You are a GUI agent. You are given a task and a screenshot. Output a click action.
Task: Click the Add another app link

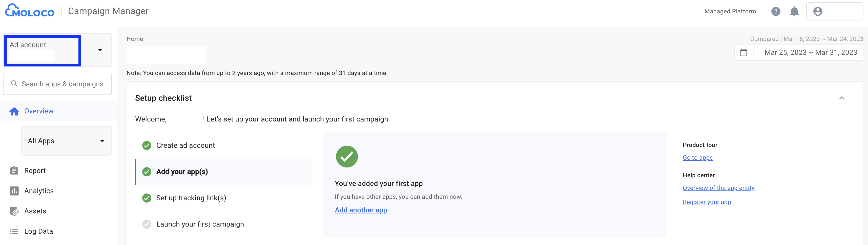(361, 210)
